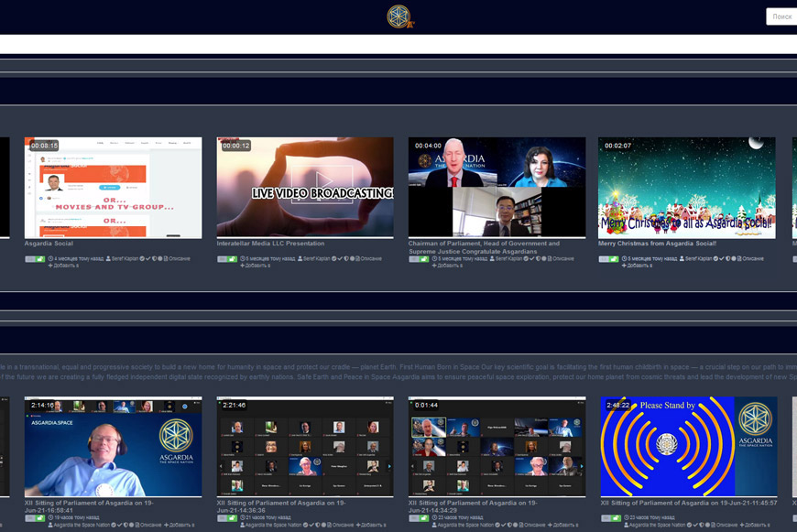Open the 0:01:44 XII Sitting video thumbnail
The image size is (797, 532).
(x=497, y=447)
